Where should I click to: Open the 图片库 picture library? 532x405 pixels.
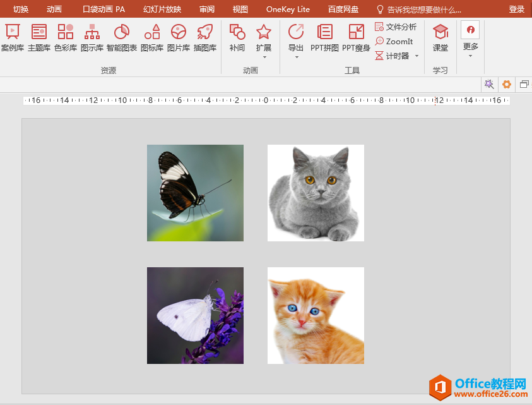179,37
